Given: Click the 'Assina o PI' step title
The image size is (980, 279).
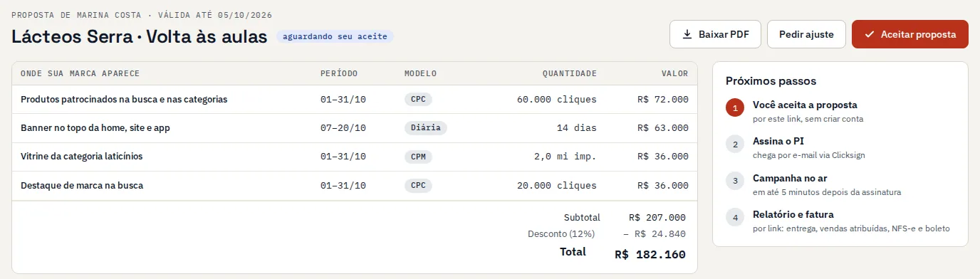Looking at the screenshot, I should (778, 141).
